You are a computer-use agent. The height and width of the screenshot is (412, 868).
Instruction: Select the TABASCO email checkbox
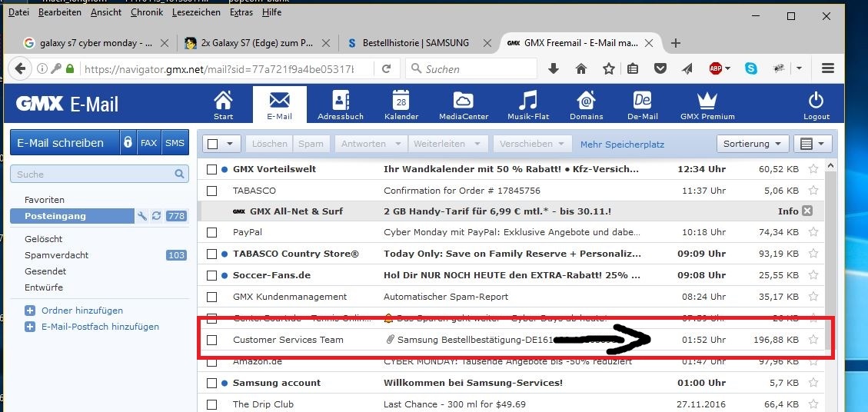211,191
